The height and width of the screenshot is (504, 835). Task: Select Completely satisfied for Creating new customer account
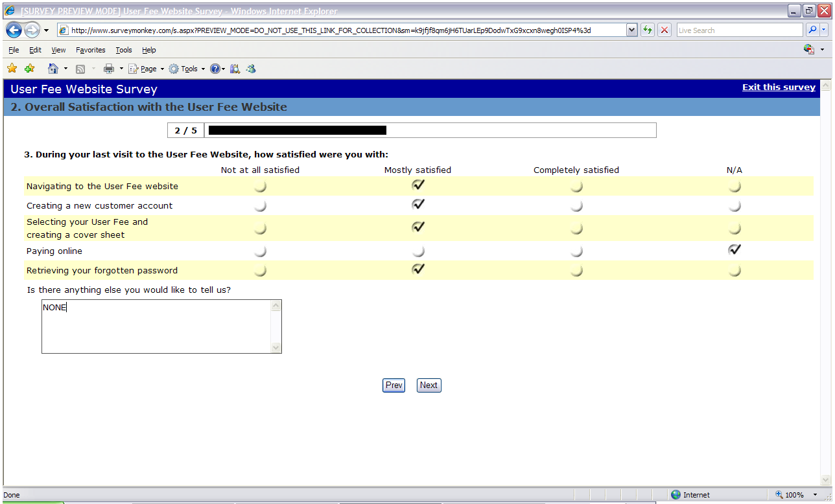pyautogui.click(x=576, y=206)
